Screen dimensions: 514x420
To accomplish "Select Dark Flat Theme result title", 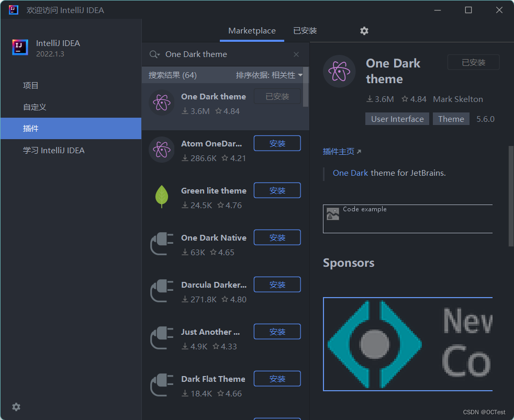I will pyautogui.click(x=213, y=379).
